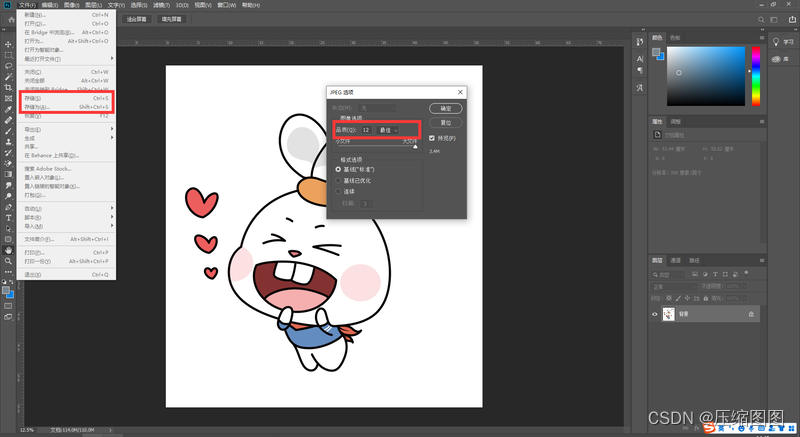The image size is (800, 437).
Task: Choose 新建 in File menu
Action: tap(67, 15)
